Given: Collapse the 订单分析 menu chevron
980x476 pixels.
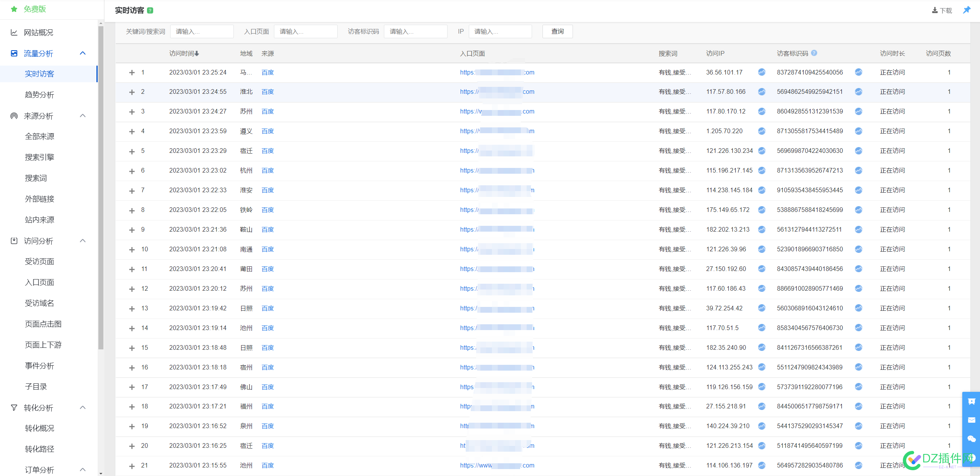Looking at the screenshot, I should point(83,470).
